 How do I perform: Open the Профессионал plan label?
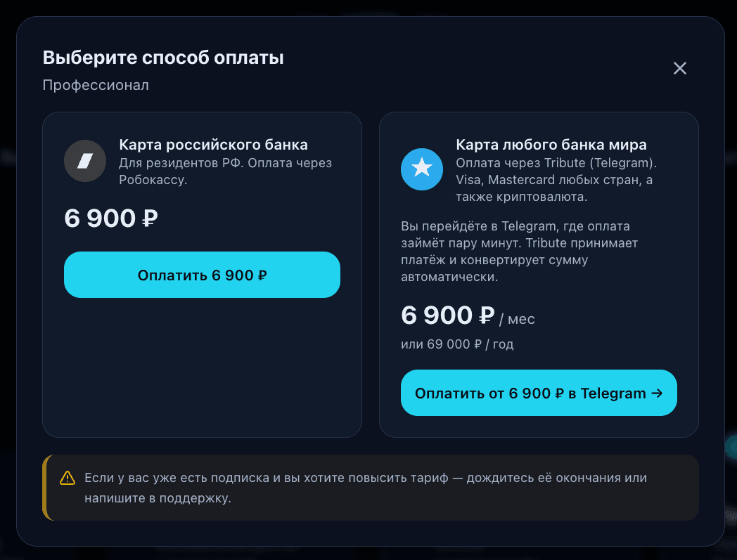point(96,85)
